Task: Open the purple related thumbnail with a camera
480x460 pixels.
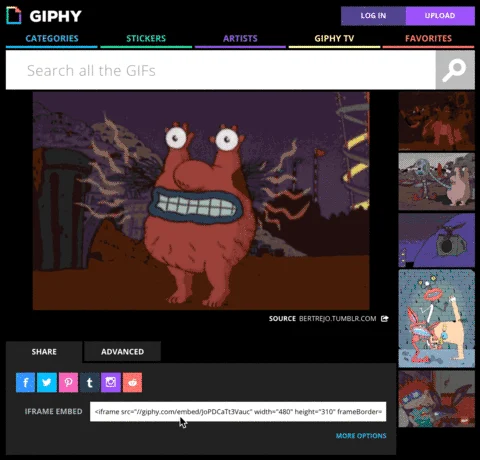Action: 437,240
